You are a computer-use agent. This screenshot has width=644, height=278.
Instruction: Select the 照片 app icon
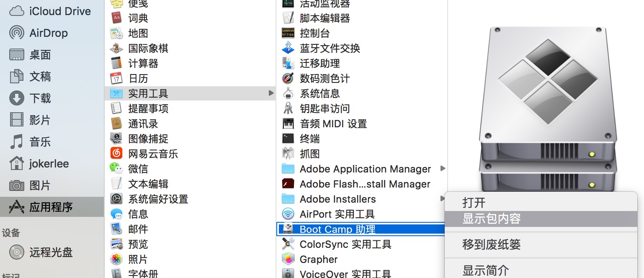tap(116, 259)
